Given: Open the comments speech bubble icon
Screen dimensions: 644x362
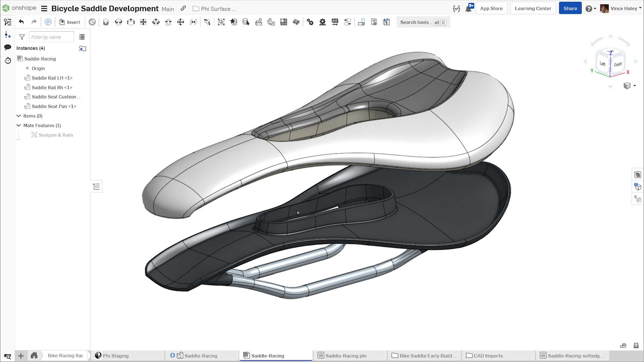Looking at the screenshot, I should 8,47.
